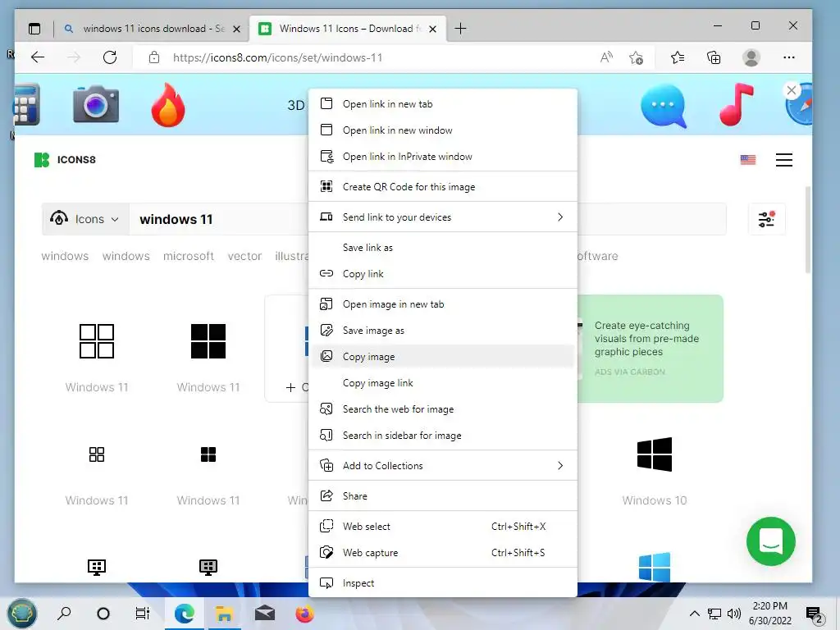Refresh the page with the reload icon
This screenshot has width=840, height=630.
click(x=110, y=57)
